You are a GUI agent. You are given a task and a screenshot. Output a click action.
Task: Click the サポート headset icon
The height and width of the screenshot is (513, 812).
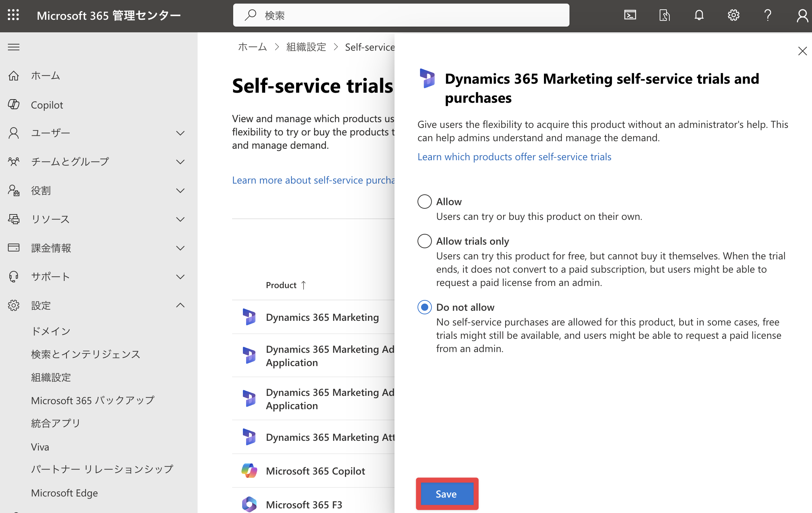click(x=14, y=277)
